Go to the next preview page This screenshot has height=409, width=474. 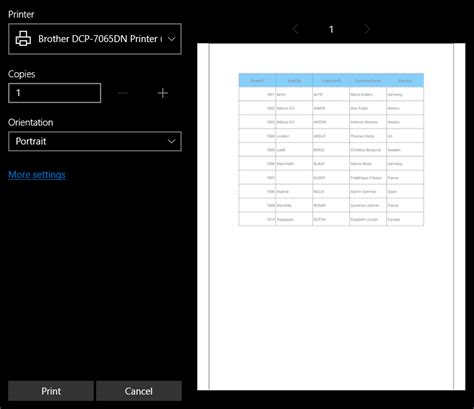[x=367, y=29]
